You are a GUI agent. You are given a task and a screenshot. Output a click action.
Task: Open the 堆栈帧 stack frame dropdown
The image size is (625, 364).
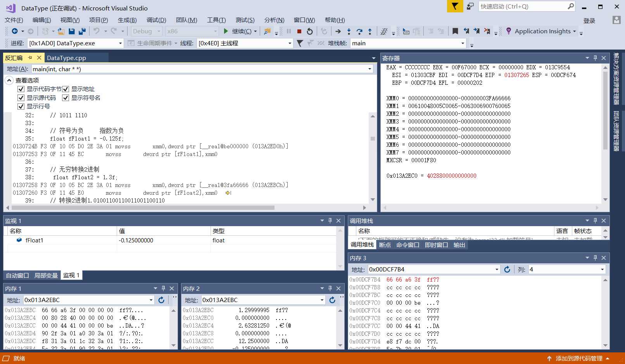click(463, 43)
